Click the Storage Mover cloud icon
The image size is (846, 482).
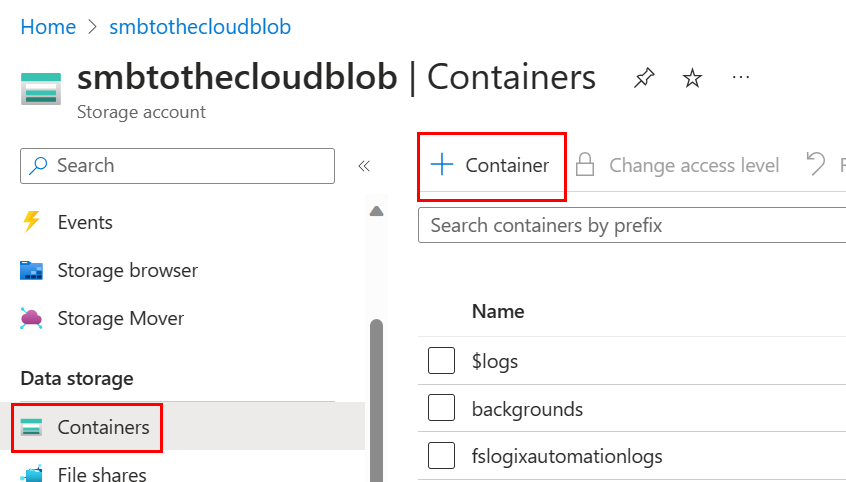pos(32,319)
